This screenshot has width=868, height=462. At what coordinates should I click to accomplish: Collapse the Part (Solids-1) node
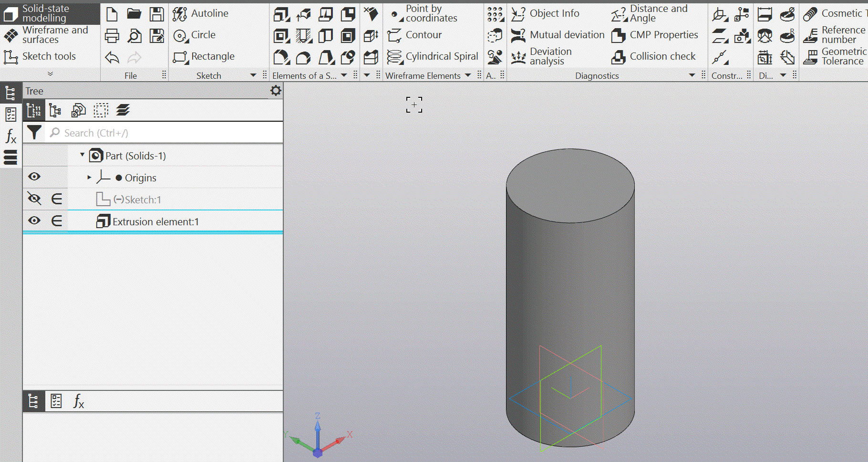pyautogui.click(x=82, y=155)
